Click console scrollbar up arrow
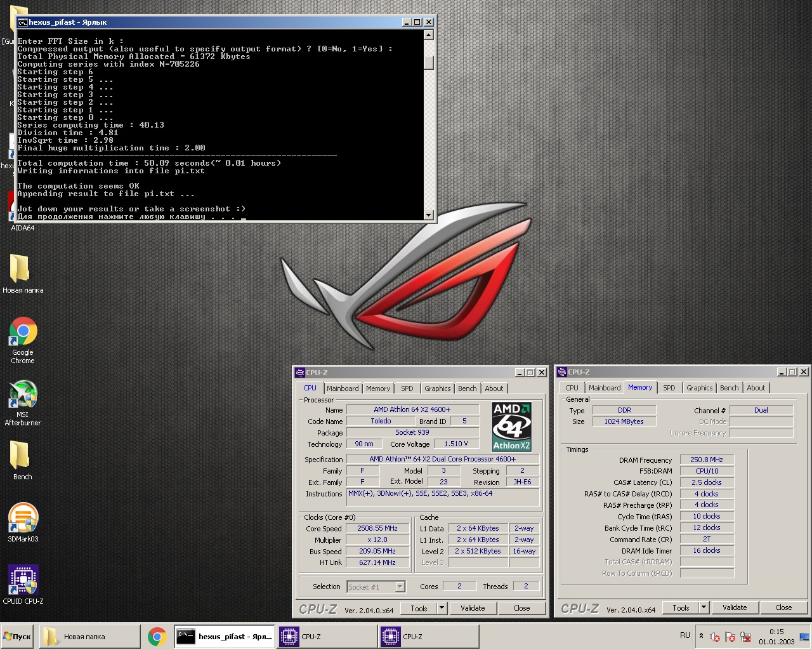The width and height of the screenshot is (812, 650). pos(429,35)
